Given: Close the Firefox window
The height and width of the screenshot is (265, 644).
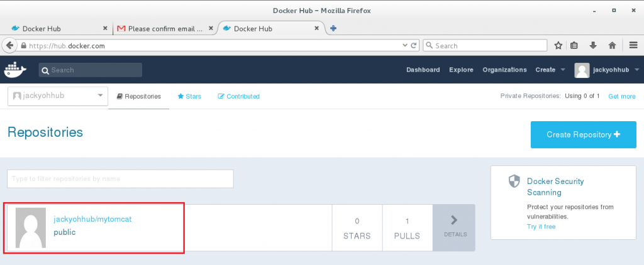Looking at the screenshot, I should click(x=633, y=11).
